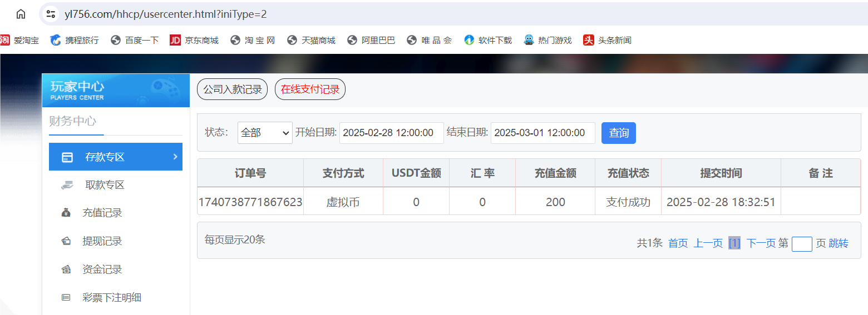This screenshot has width=868, height=315.
Task: Click 下一页 next page link
Action: pyautogui.click(x=761, y=243)
